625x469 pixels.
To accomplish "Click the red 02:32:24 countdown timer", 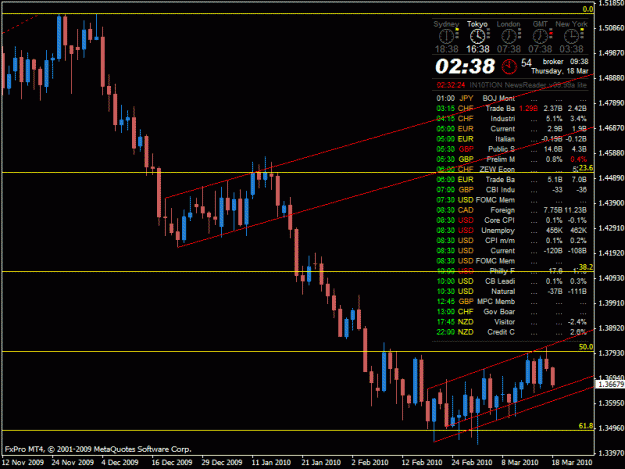I will pyautogui.click(x=450, y=85).
